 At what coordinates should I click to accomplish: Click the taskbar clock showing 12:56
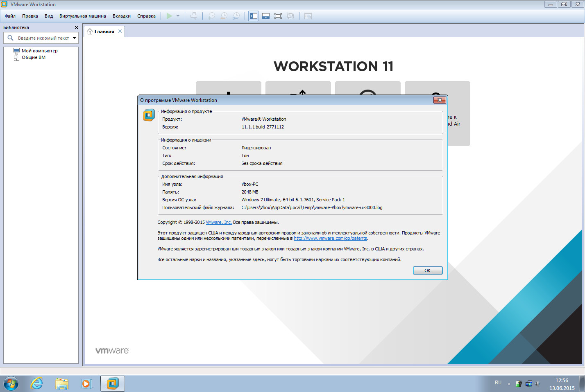562,384
